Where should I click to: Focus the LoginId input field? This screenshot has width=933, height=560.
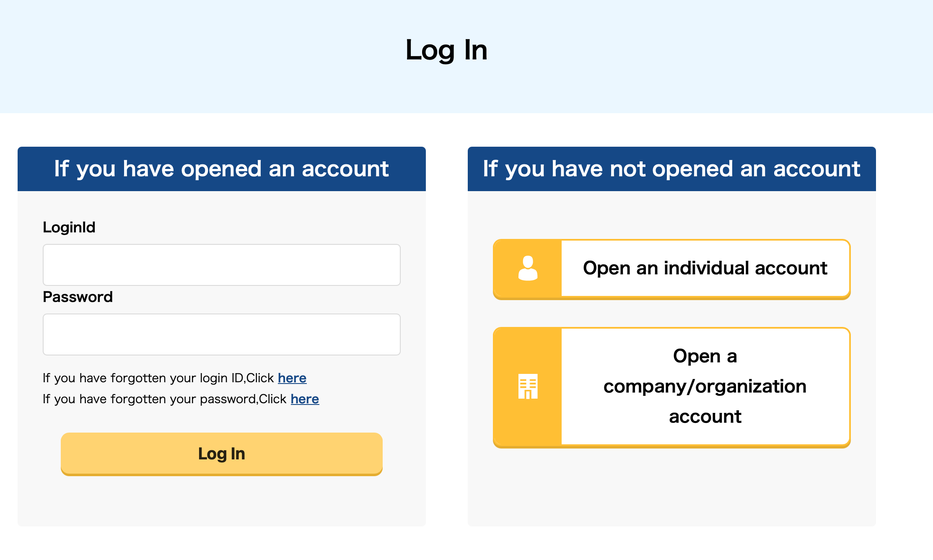tap(221, 265)
